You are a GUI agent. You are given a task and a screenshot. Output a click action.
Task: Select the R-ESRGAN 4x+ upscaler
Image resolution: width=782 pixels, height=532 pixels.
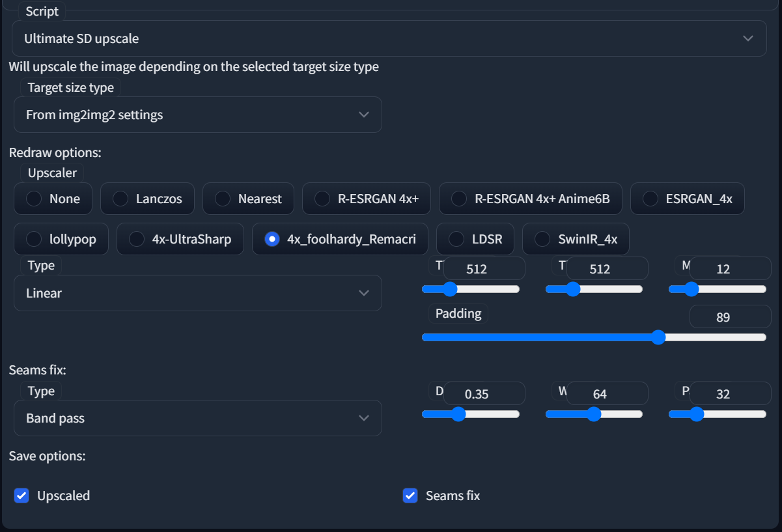(x=367, y=199)
